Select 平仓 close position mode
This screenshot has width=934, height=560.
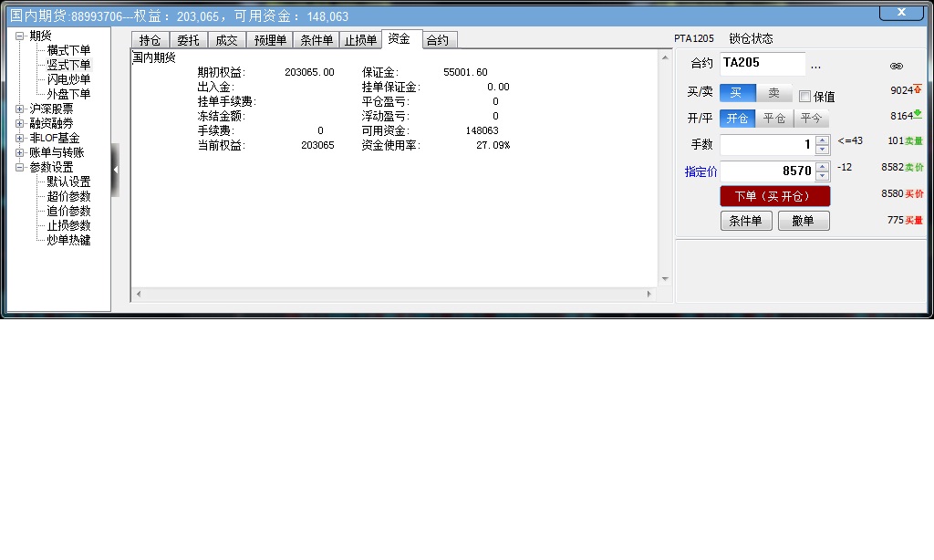(774, 118)
